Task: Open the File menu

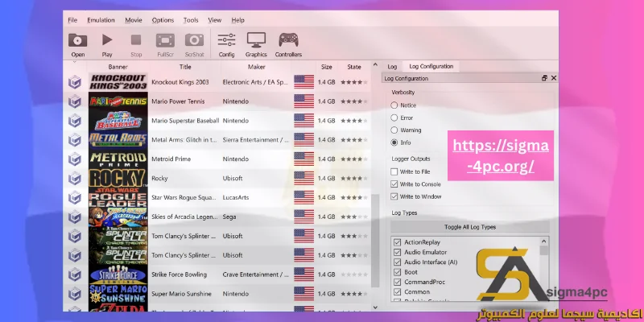Action: 72,20
